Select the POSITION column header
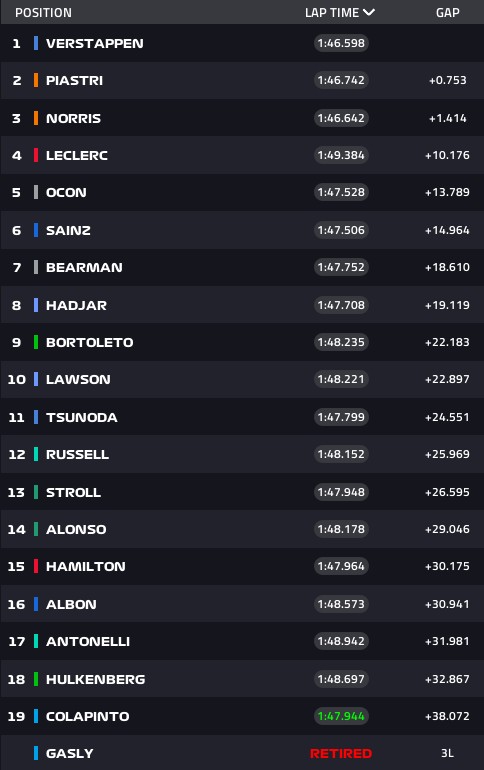 pyautogui.click(x=43, y=12)
